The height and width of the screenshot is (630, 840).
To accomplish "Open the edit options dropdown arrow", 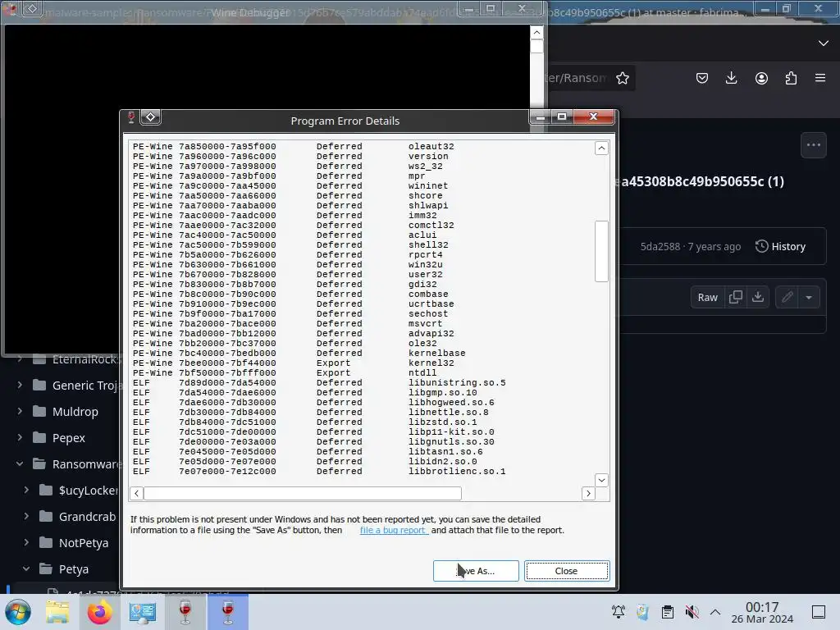I will (x=809, y=297).
